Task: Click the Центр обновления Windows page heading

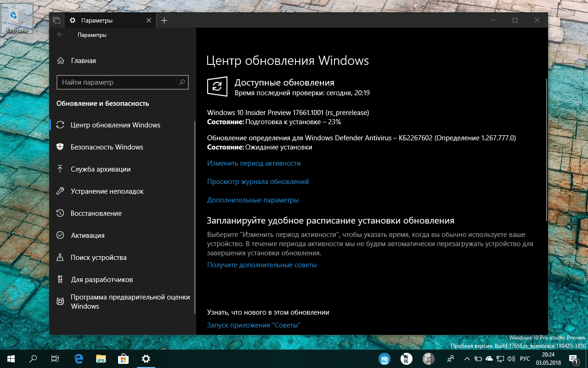Action: click(288, 61)
